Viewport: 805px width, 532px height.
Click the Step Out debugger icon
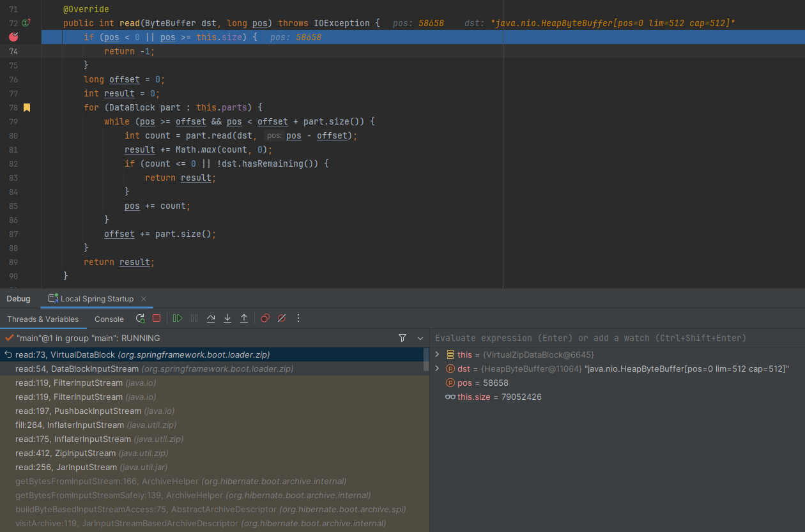tap(243, 318)
